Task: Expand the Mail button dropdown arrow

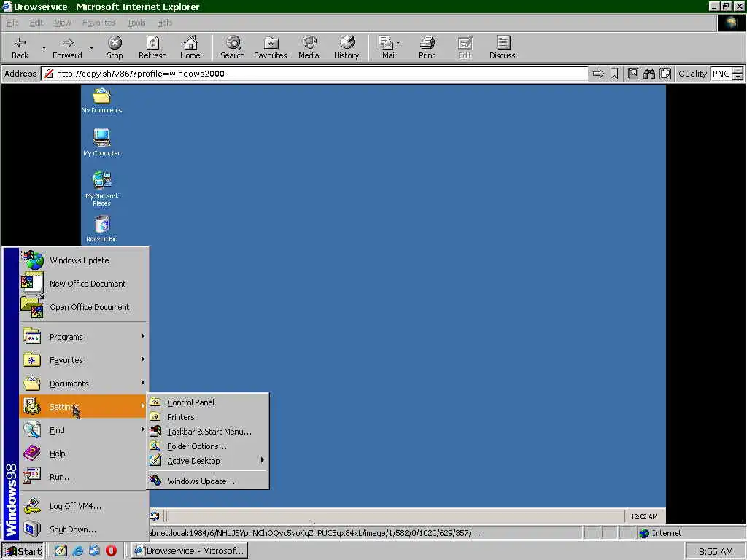Action: click(398, 43)
